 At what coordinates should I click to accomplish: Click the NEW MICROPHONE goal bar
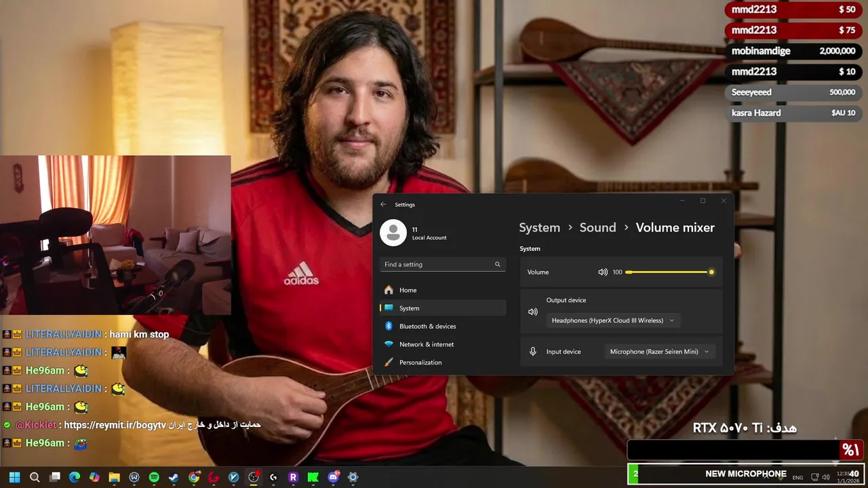tap(746, 474)
